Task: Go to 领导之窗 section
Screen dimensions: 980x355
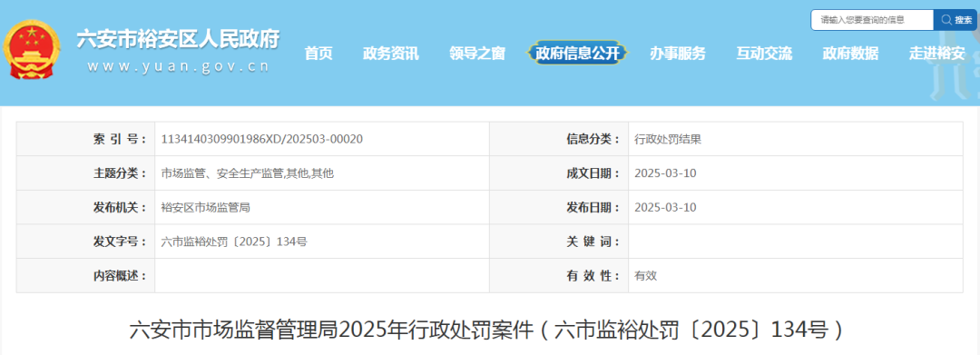Action: pos(477,54)
